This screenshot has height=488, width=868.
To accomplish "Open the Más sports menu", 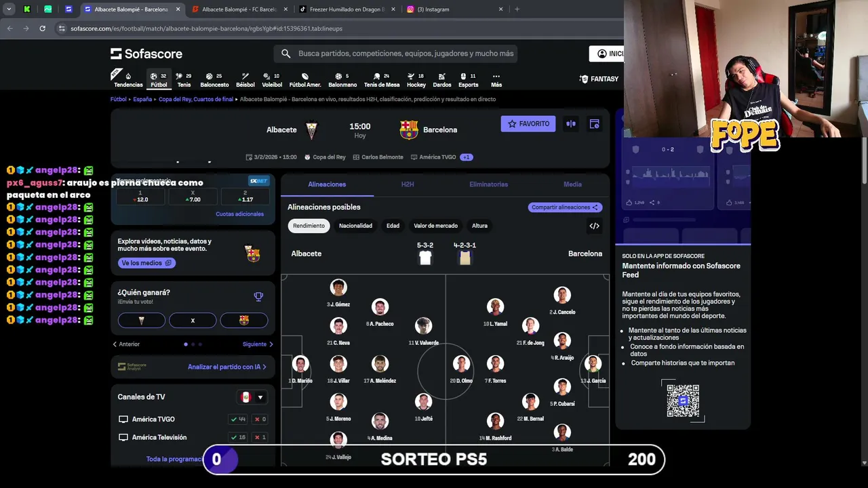I will 496,80.
